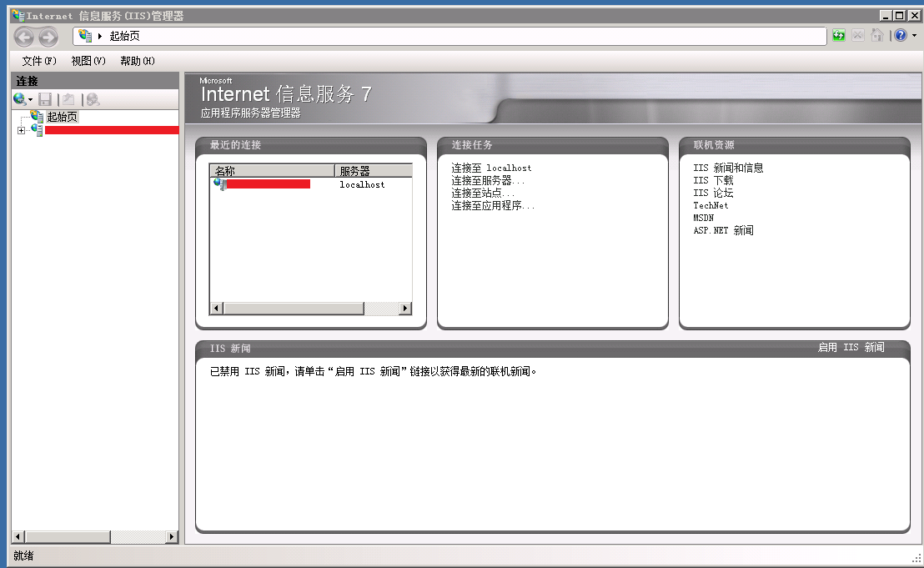Image resolution: width=924 pixels, height=568 pixels.
Task: Click the help question mark icon
Action: (901, 36)
